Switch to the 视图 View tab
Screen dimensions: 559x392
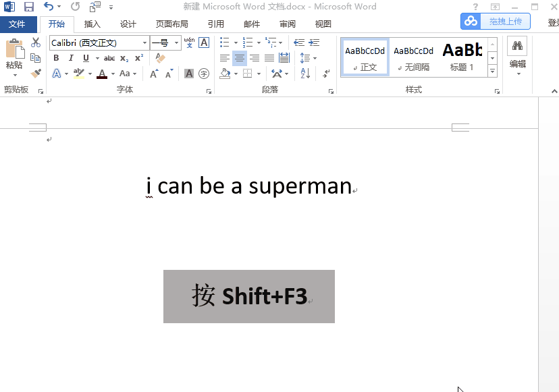click(323, 24)
